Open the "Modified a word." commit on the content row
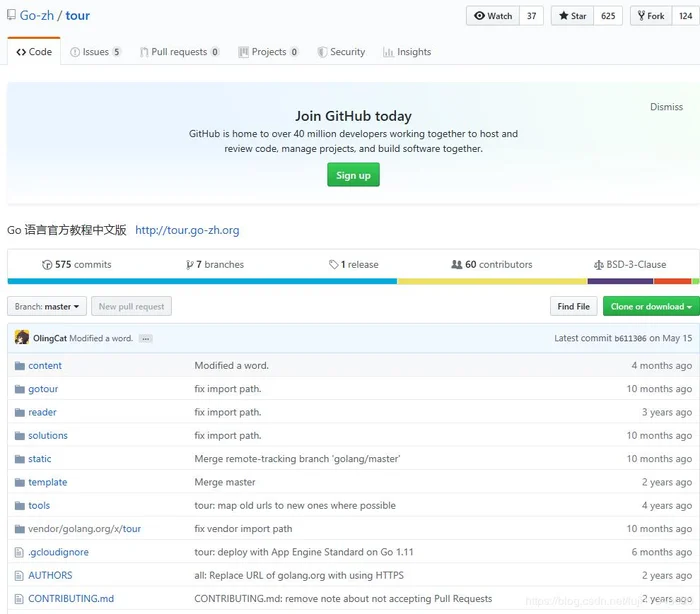The width and height of the screenshot is (700, 614). 231,365
